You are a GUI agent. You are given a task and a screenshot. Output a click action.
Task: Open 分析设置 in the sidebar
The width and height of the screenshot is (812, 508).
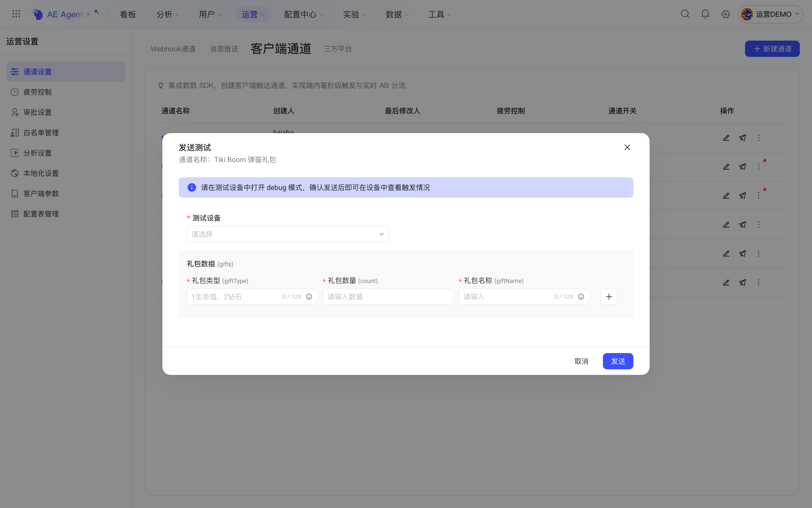[x=66, y=153]
